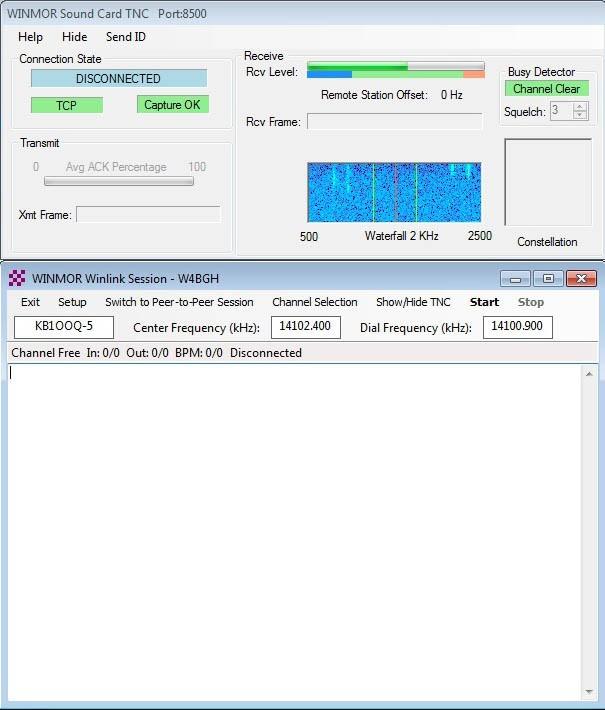Click Hide in the TNC menu bar

[x=74, y=37]
